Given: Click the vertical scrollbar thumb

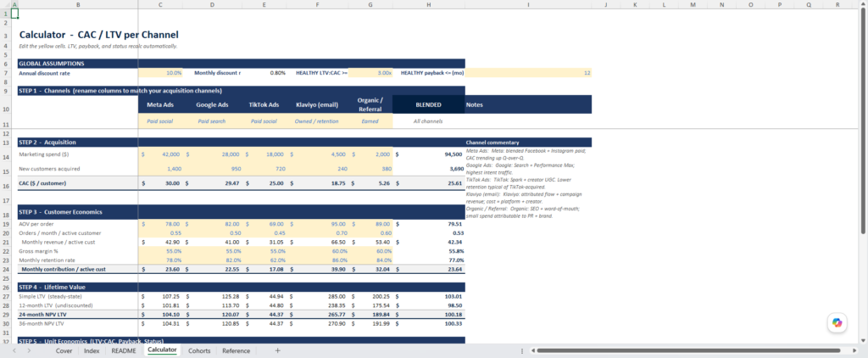Looking at the screenshot, I should 864,122.
